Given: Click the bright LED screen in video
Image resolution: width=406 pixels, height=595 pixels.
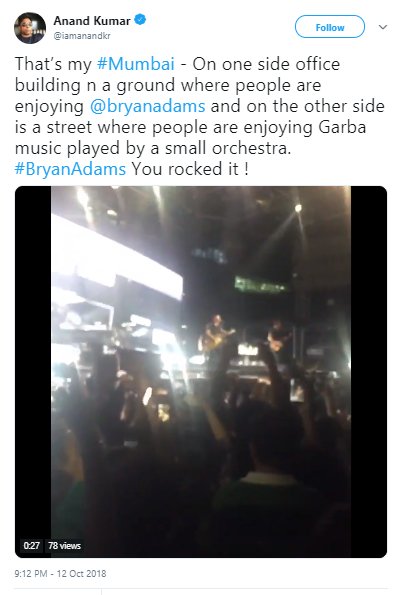Looking at the screenshot, I should [x=118, y=256].
